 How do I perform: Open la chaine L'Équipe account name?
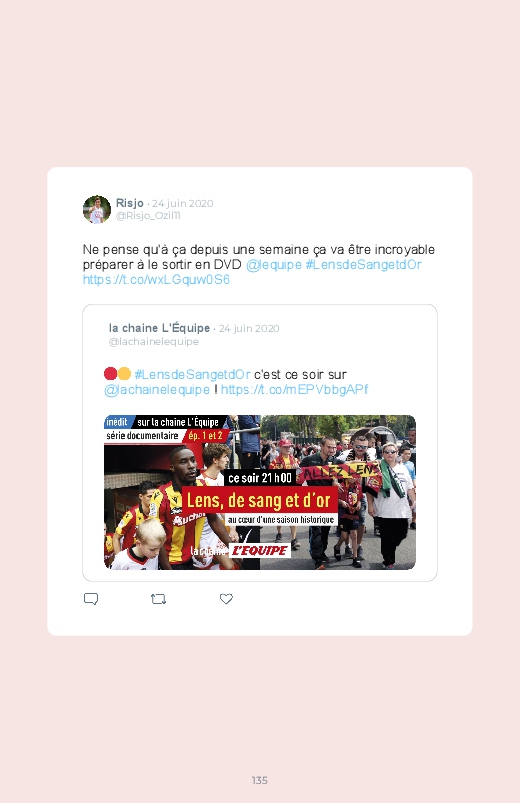point(159,328)
